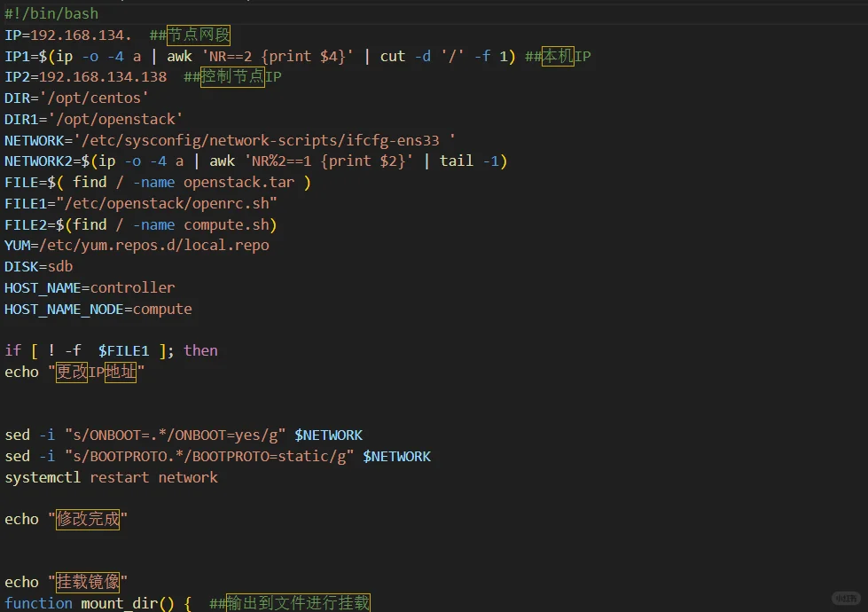Image resolution: width=868 pixels, height=612 pixels.
Task: Click the 'if [ ! -f $FILE1 ]; then' line
Action: pyautogui.click(x=111, y=350)
